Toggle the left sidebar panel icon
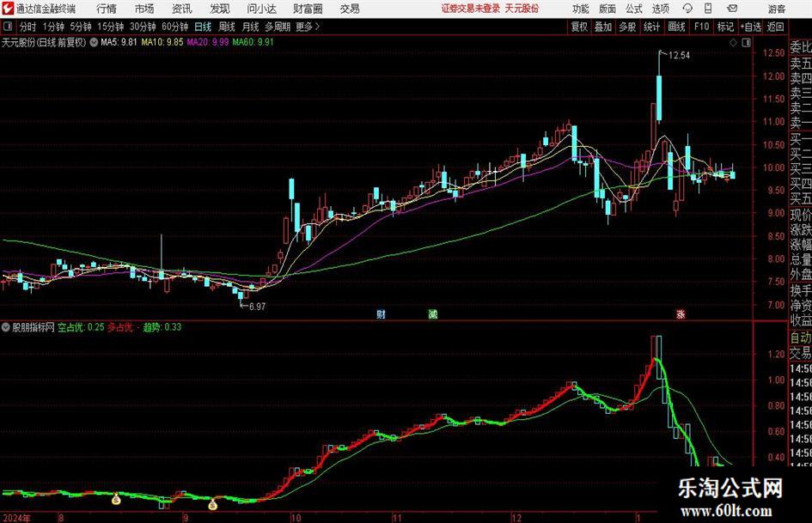 7,27
